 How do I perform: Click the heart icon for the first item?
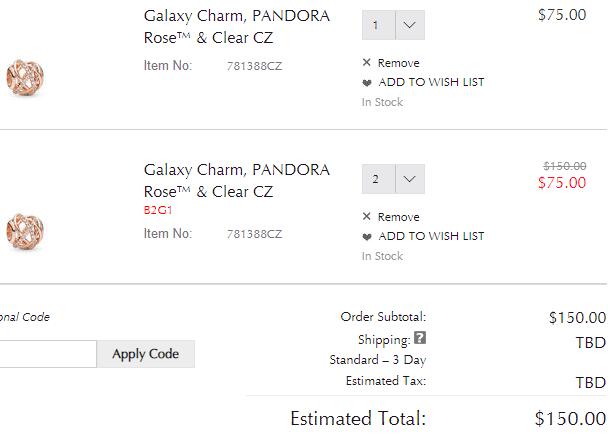tap(367, 83)
